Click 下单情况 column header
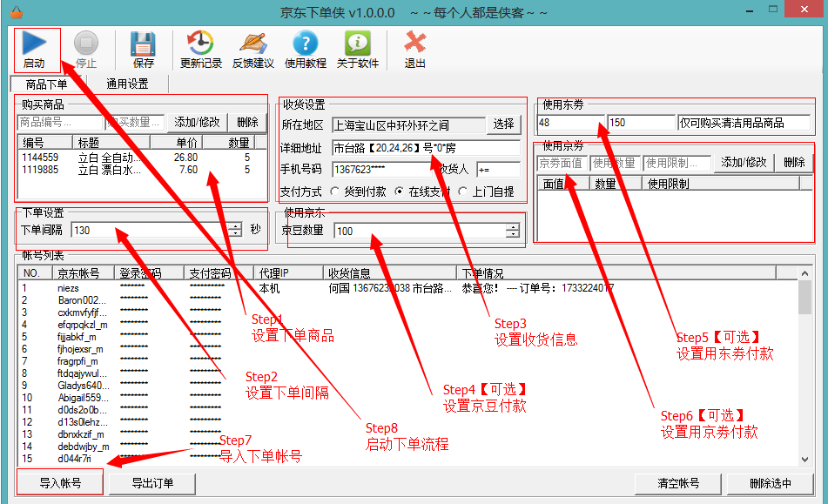The height and width of the screenshot is (504, 828). coord(616,272)
